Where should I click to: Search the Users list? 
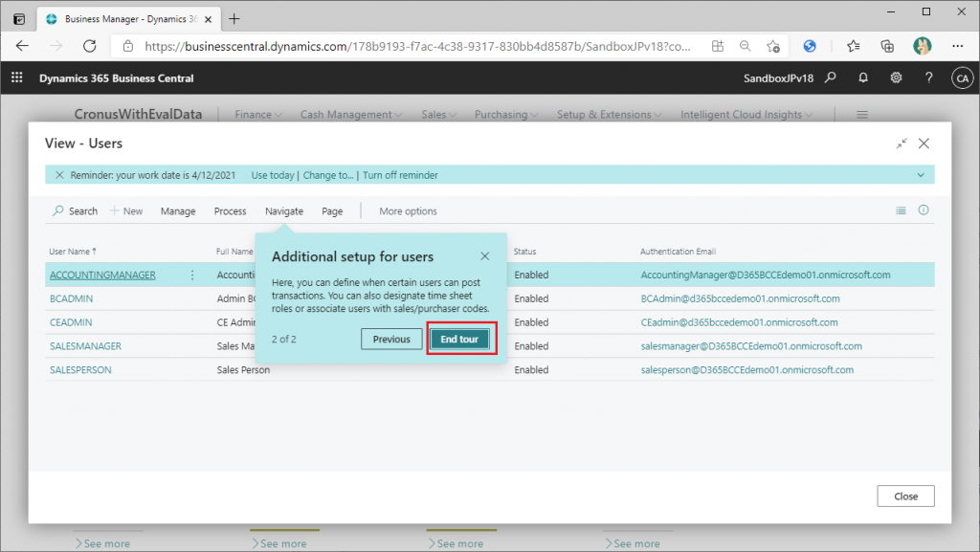[x=75, y=211]
